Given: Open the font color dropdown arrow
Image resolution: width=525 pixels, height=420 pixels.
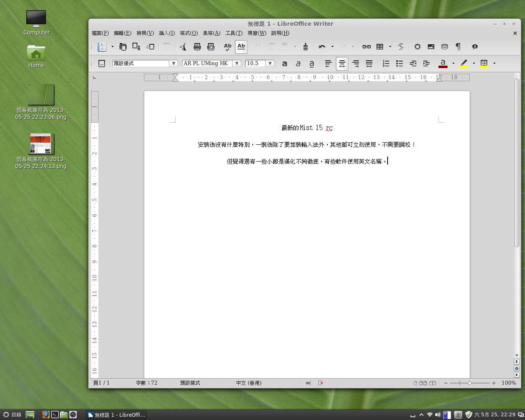Looking at the screenshot, I should 453,64.
